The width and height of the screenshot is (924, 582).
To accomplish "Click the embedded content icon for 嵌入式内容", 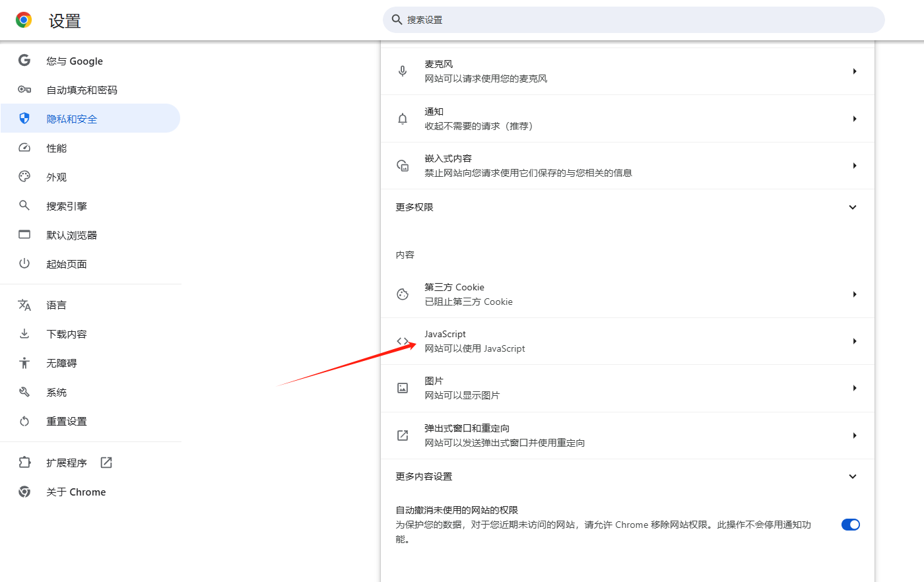I will pyautogui.click(x=403, y=166).
